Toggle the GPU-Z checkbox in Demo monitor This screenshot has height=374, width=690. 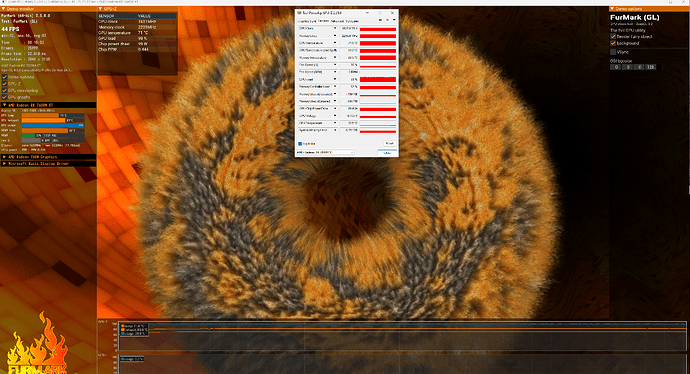click(4, 84)
